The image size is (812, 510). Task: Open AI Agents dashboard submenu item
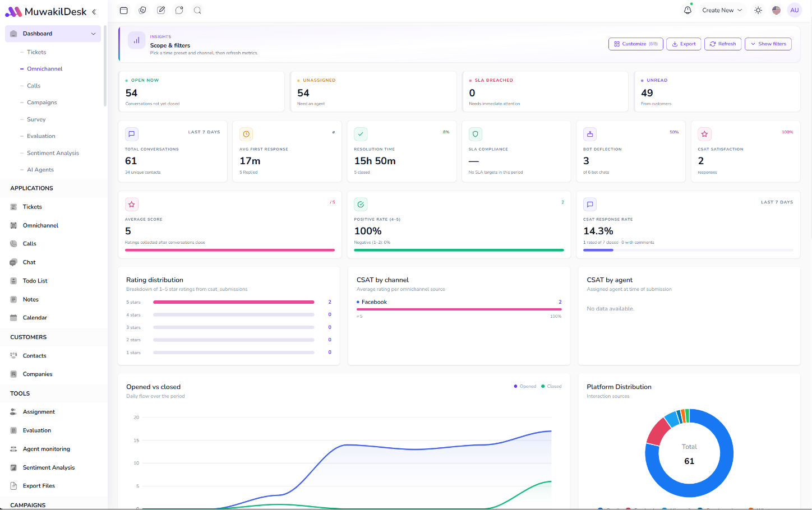point(40,170)
